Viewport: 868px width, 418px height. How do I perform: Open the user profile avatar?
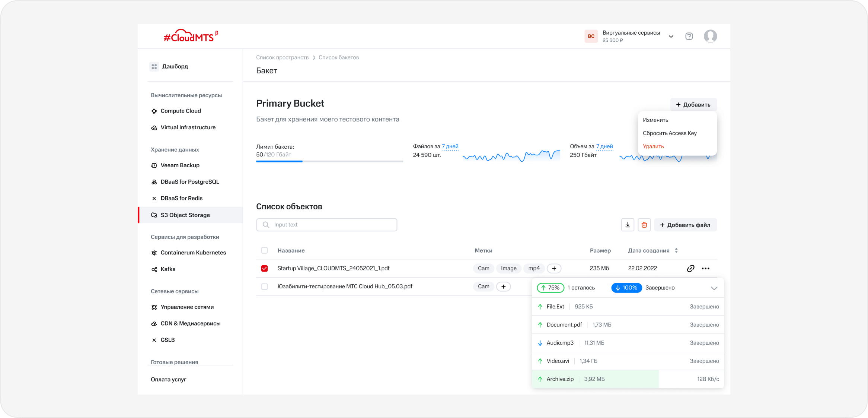point(710,36)
